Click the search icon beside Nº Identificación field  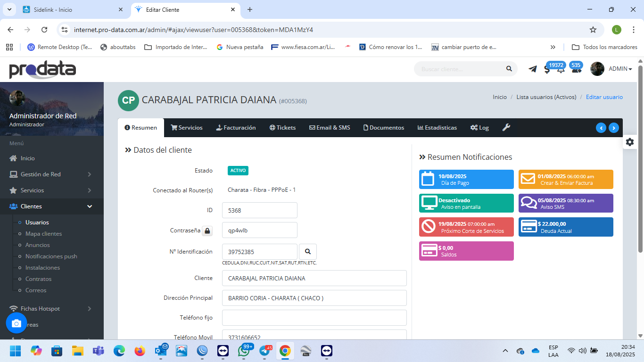[x=308, y=252]
